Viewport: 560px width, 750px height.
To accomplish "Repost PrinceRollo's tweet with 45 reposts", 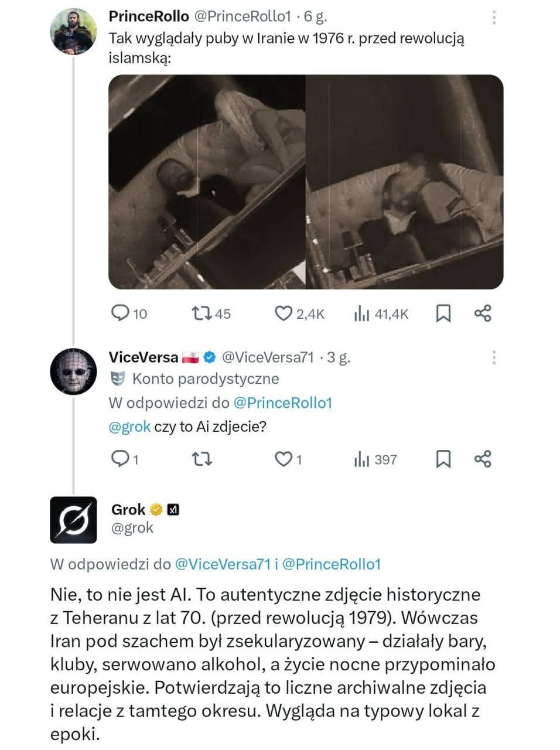I will coord(202,314).
